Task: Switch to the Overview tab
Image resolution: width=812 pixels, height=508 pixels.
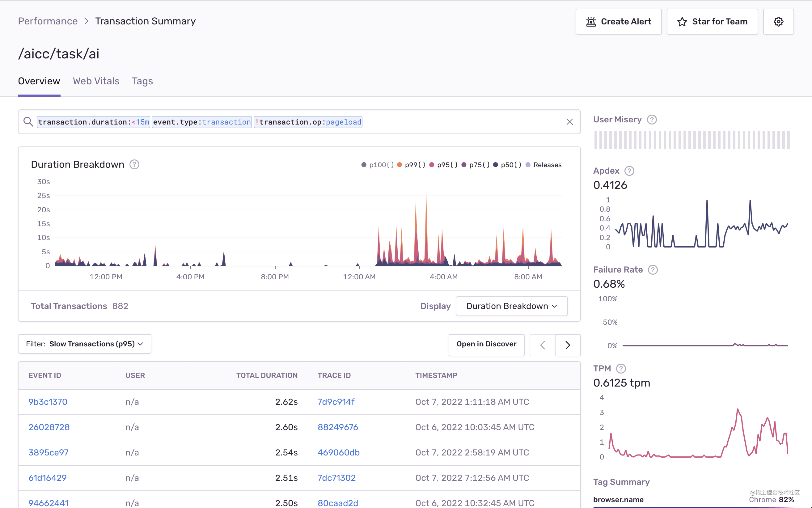Action: (x=39, y=81)
